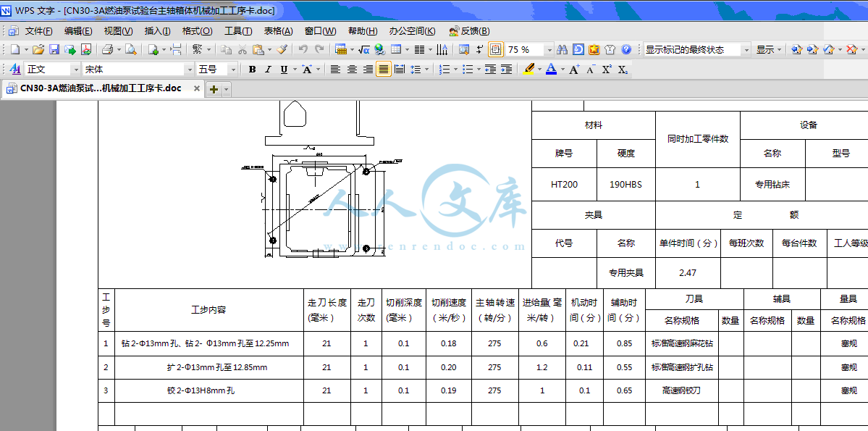Click the 反馈(B) feedback button
868x431 pixels.
pos(469,31)
